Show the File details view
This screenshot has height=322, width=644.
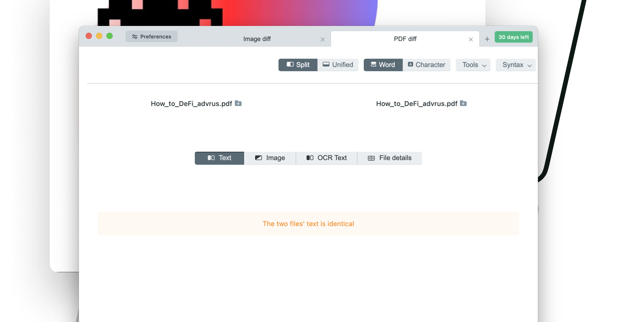coord(389,158)
